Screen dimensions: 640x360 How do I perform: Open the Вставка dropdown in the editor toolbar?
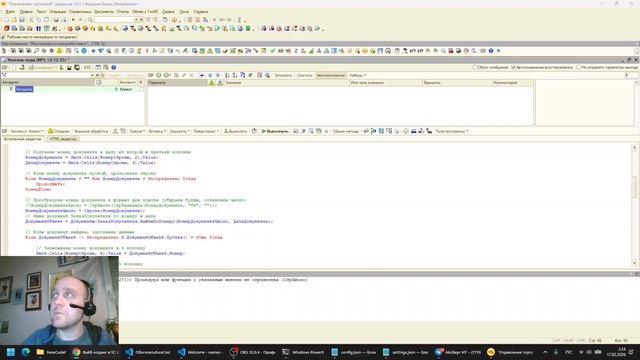(157, 131)
